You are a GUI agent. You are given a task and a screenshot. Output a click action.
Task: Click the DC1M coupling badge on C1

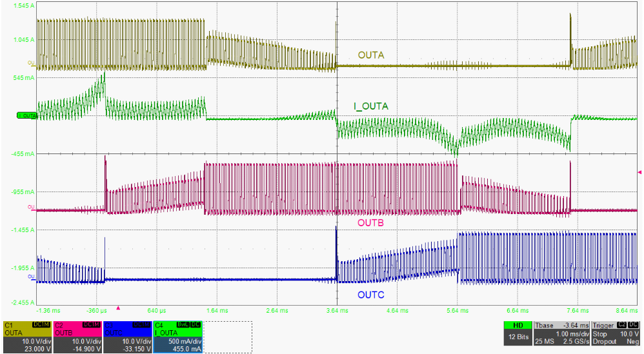41,324
